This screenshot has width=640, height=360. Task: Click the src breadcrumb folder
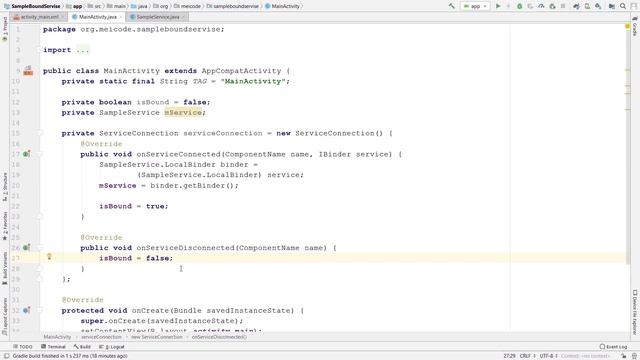(x=94, y=6)
